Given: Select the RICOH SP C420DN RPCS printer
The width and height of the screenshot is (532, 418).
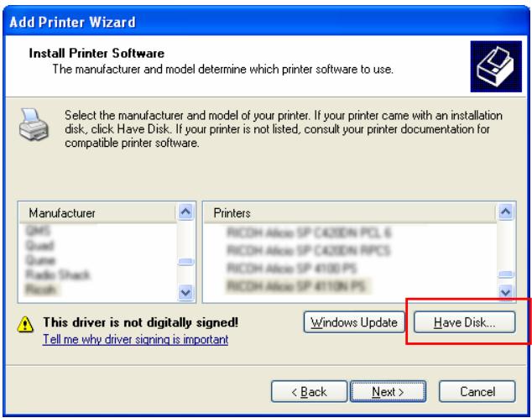Looking at the screenshot, I should (x=309, y=250).
